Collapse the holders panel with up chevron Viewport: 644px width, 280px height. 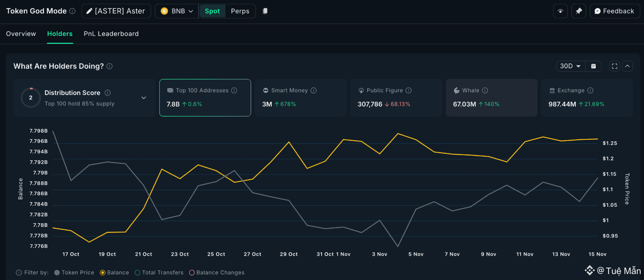pos(628,66)
